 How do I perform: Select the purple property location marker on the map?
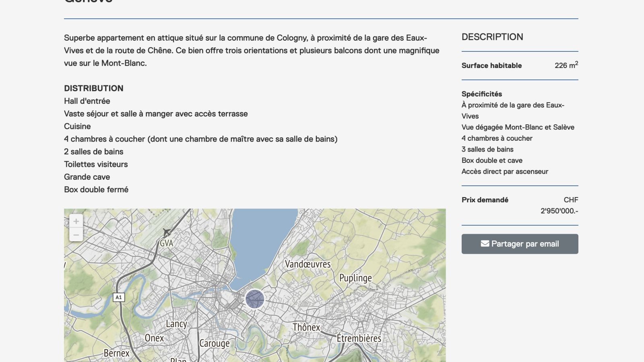[x=254, y=299]
